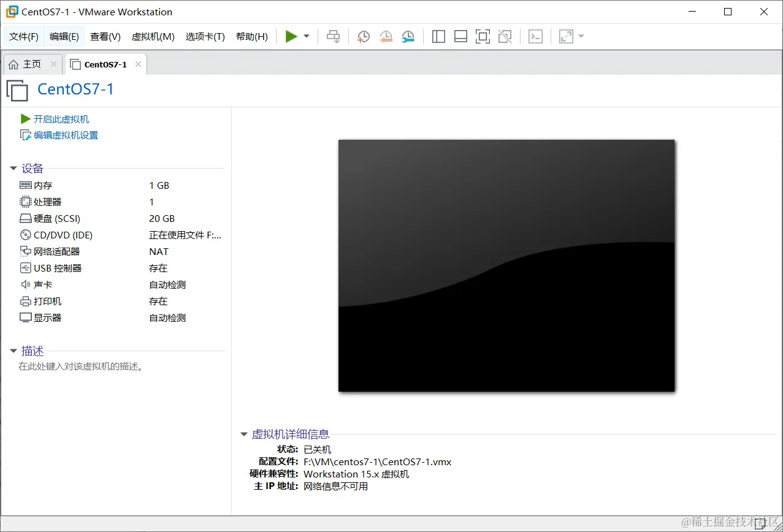Open the snapshot manager icon

[408, 37]
